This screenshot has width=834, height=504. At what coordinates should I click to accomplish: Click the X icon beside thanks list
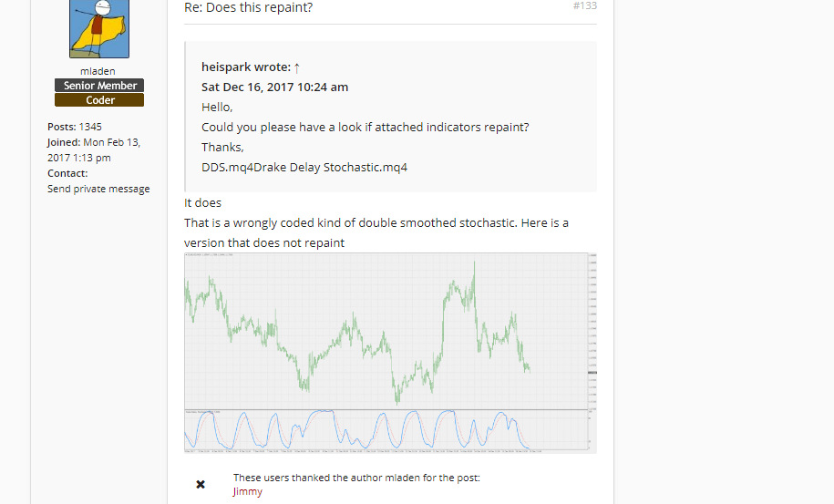click(201, 484)
